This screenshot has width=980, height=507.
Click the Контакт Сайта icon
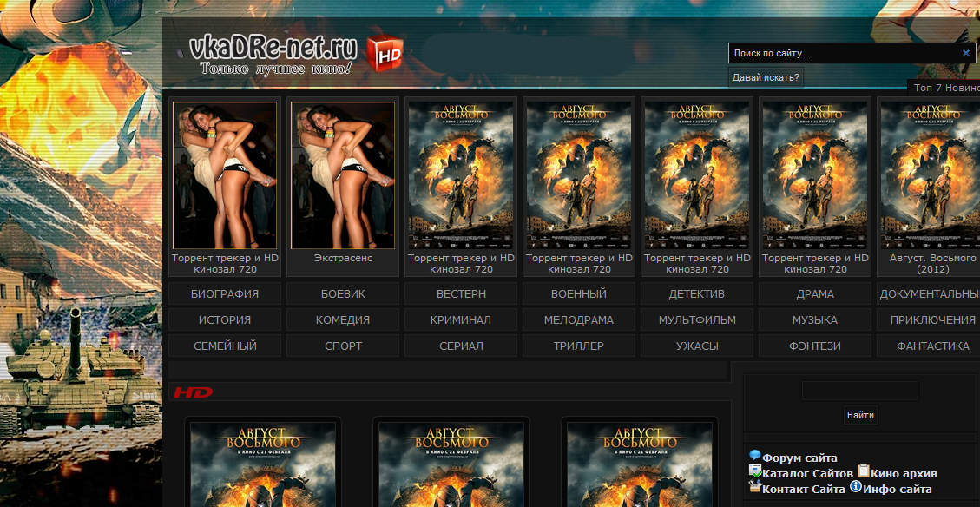pyautogui.click(x=754, y=487)
